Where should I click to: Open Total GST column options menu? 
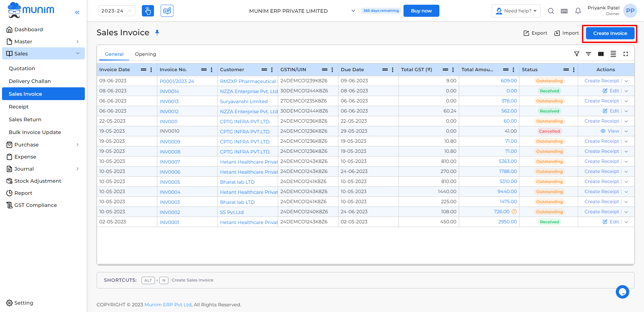tap(453, 70)
